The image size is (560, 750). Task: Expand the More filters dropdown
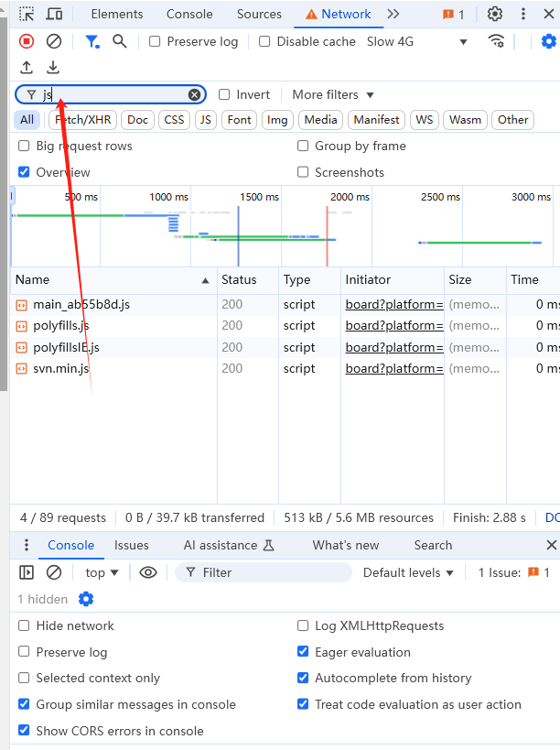click(x=333, y=94)
